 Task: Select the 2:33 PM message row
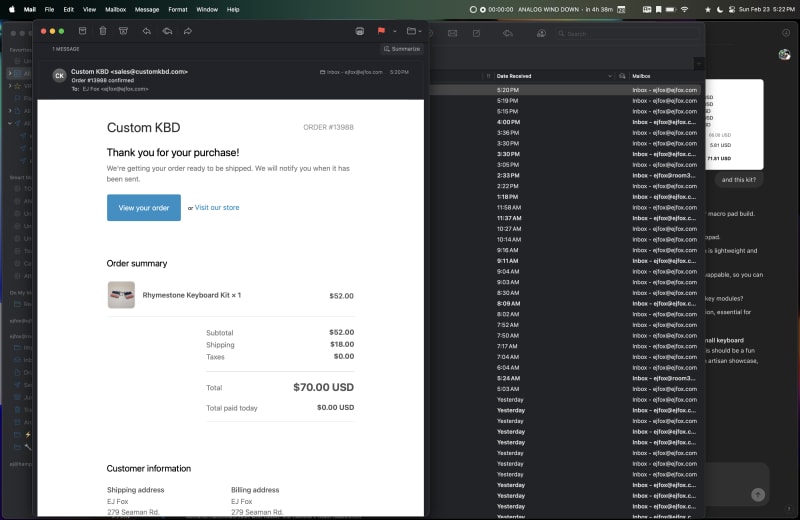(x=565, y=176)
